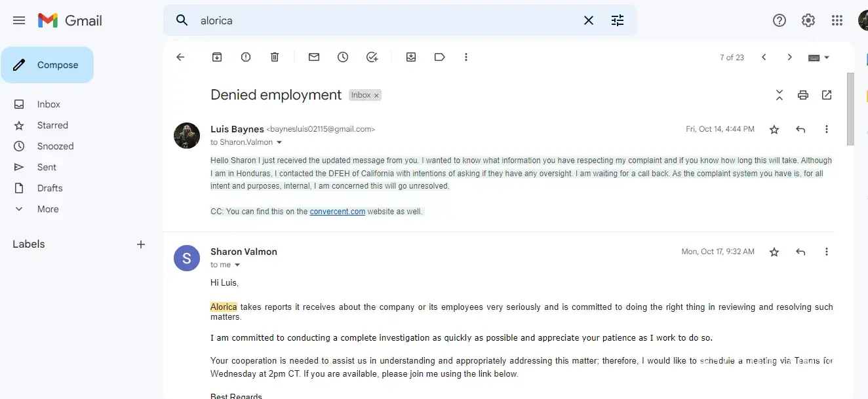The width and height of the screenshot is (868, 399).
Task: Expand all messages in thread
Action: pos(779,95)
